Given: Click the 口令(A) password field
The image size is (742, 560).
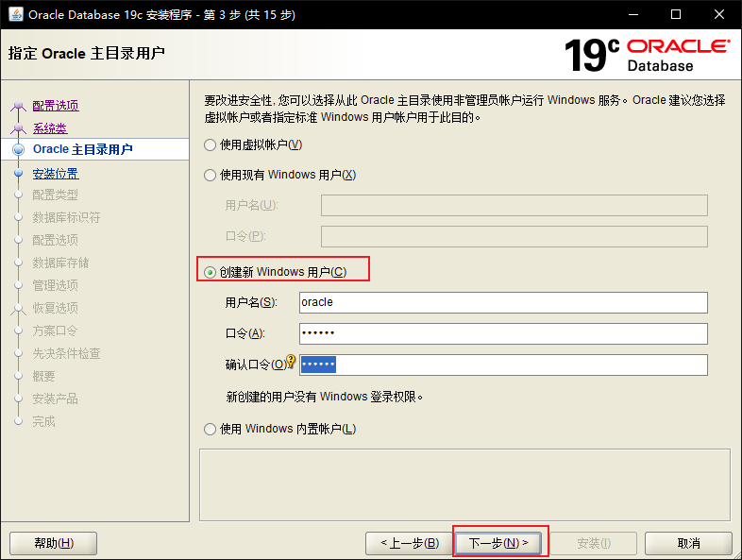Looking at the screenshot, I should 503,333.
